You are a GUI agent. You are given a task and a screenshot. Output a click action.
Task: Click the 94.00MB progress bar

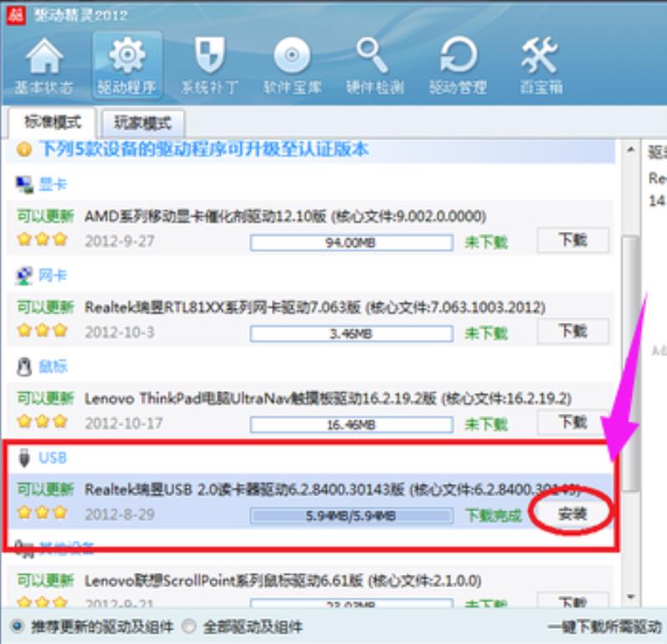351,243
